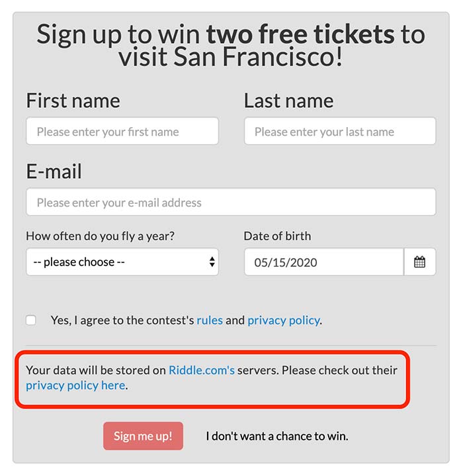The image size is (463, 476).
Task: Choose 'I don't want a chance to win.'
Action: coord(277,436)
